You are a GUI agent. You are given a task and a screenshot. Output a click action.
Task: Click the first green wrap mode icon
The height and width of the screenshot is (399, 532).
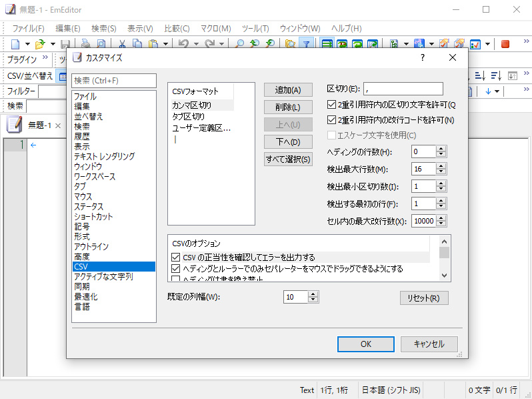327,44
